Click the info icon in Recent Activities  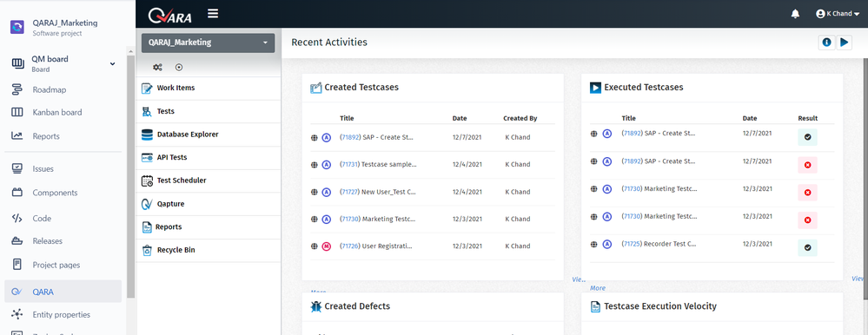tap(827, 42)
